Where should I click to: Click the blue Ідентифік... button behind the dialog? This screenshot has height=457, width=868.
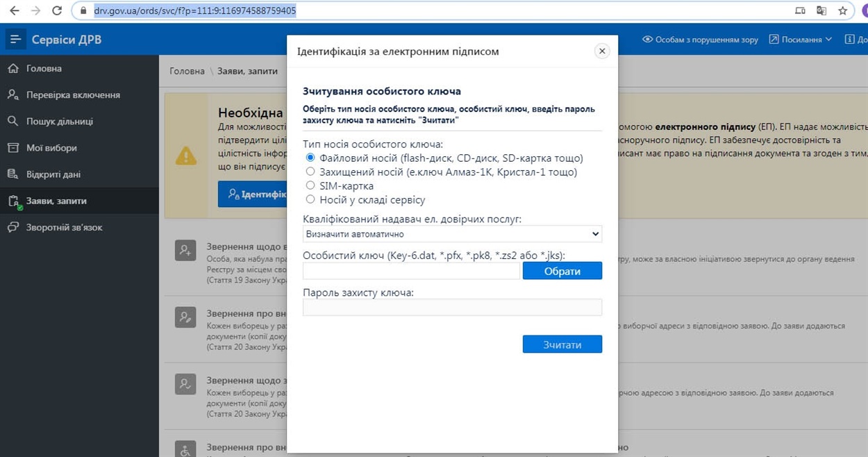pyautogui.click(x=253, y=194)
